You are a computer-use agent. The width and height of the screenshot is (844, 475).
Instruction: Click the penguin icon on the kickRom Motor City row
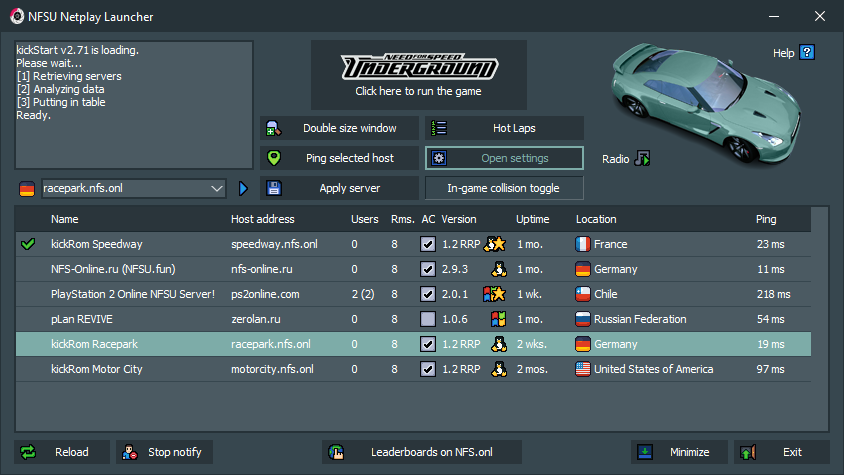(499, 369)
